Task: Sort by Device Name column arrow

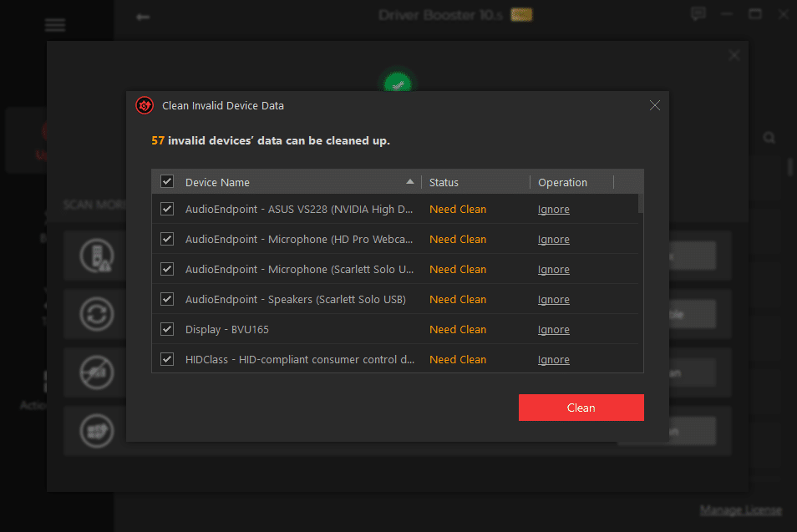Action: coord(409,182)
